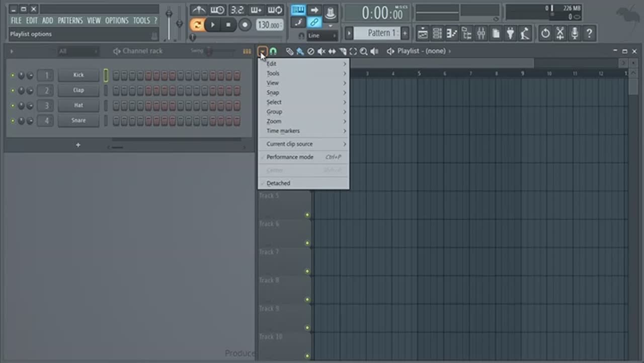
Task: Mute the Kick channel using its green LED
Action: click(13, 76)
